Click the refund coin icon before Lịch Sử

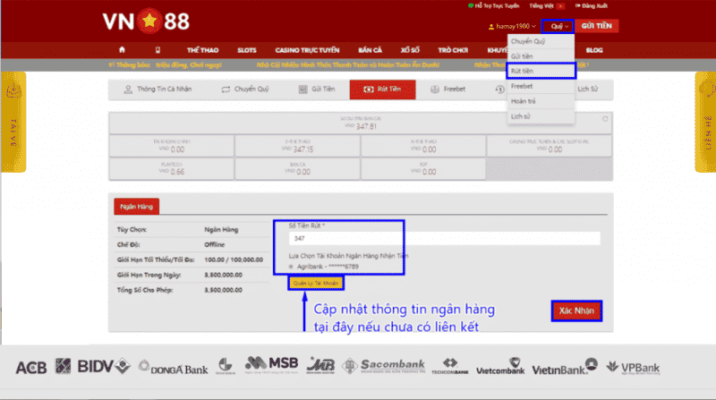[x=500, y=89]
